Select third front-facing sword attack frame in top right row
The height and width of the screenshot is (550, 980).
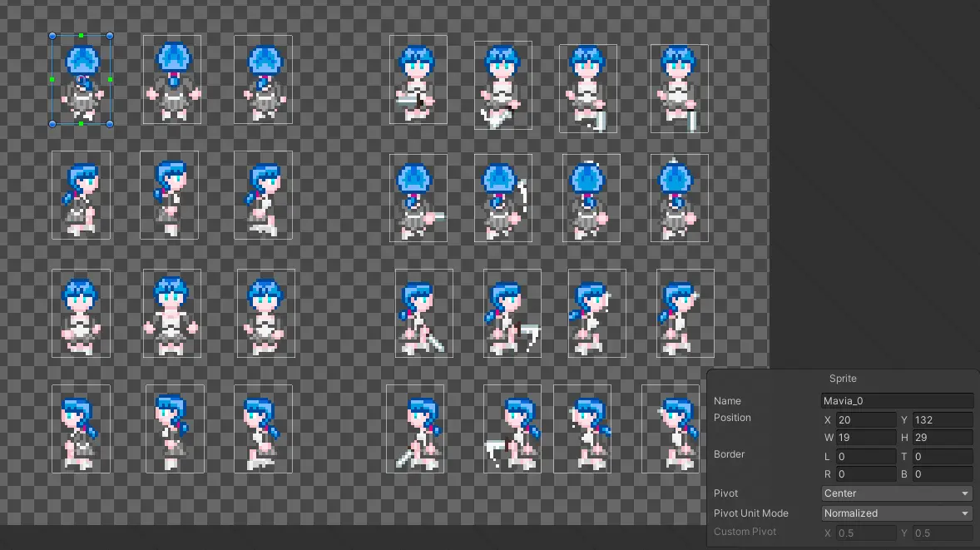[x=588, y=88]
